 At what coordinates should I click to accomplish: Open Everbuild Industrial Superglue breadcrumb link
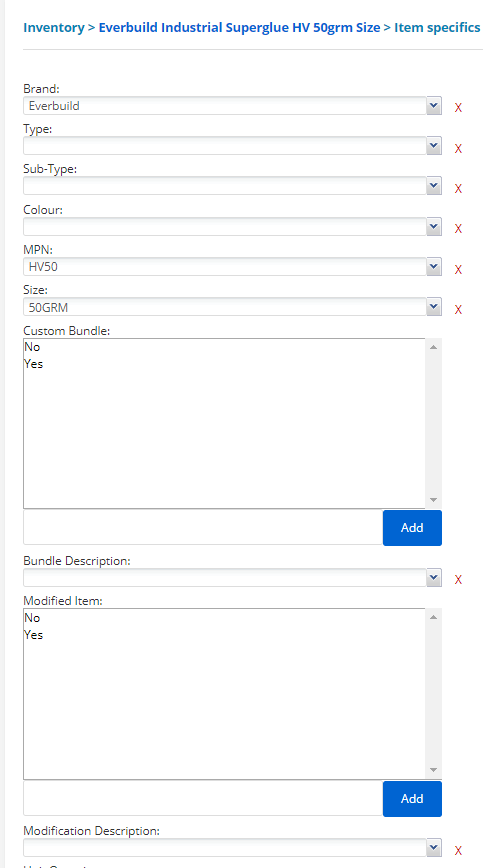(x=240, y=27)
